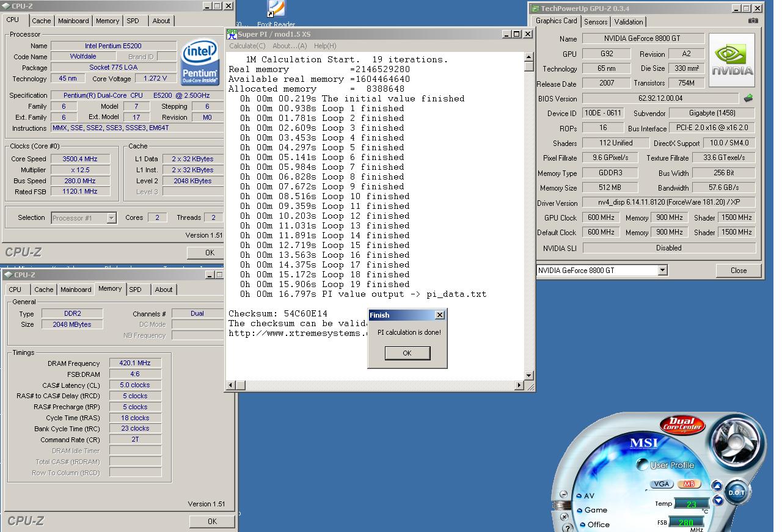Viewport: 782px width, 532px height.
Task: Open the Memory tab in top CPU-Z
Action: [108, 21]
